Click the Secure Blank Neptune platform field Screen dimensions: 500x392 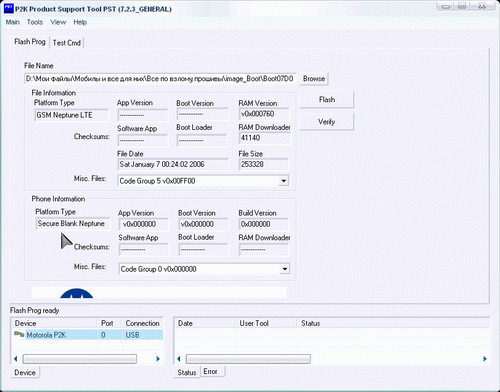point(72,224)
